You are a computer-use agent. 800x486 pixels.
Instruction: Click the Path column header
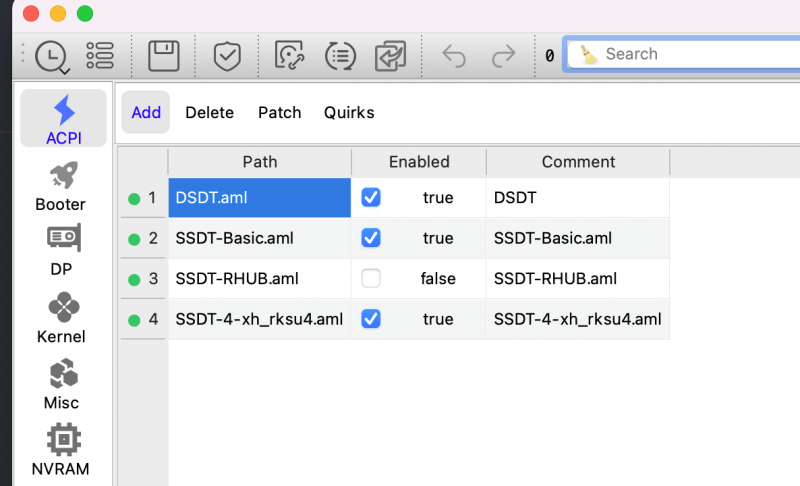click(260, 162)
